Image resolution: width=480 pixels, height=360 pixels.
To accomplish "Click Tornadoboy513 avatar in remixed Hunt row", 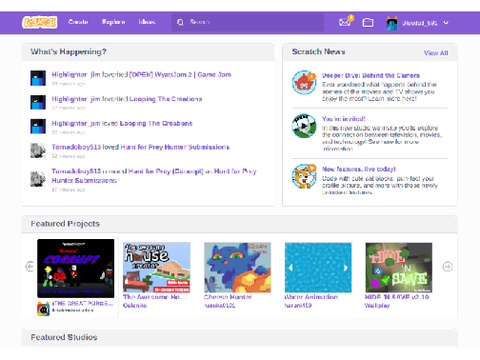I will point(38,179).
